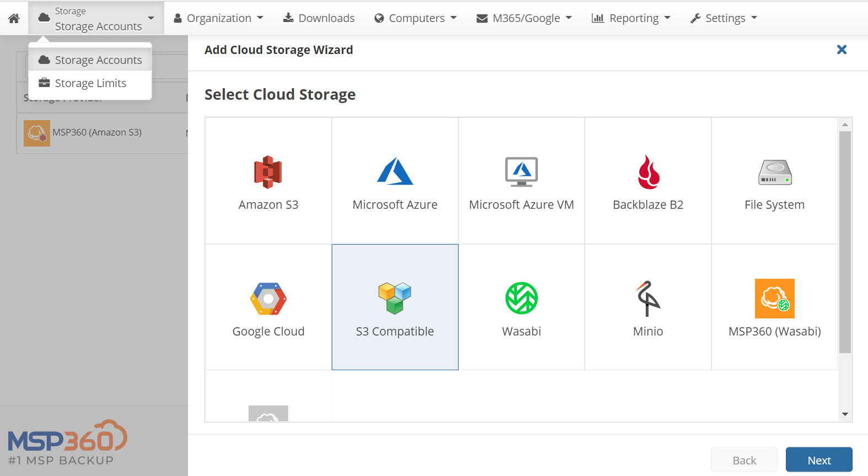868x476 pixels.
Task: Open the Organization menu label
Action: (219, 18)
